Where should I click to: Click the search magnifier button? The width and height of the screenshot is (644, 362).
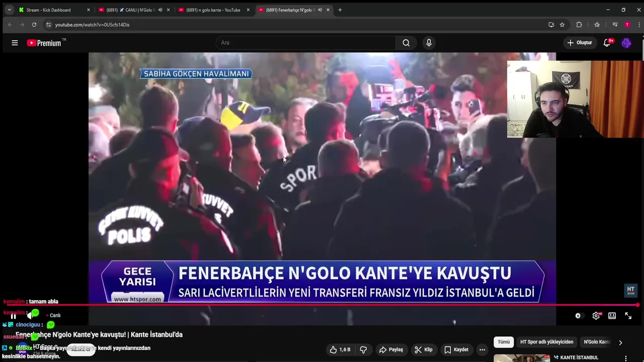pos(406,43)
